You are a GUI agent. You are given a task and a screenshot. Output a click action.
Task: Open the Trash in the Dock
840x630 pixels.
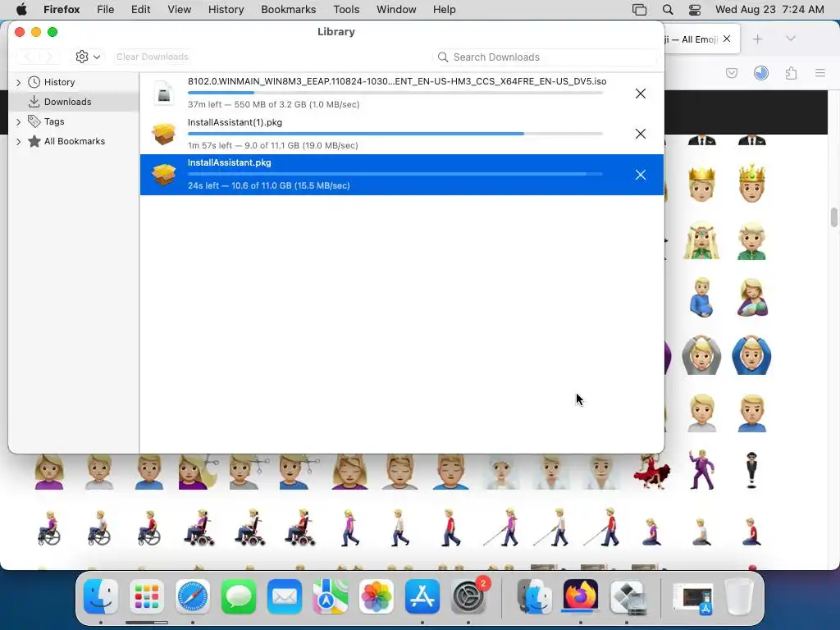click(740, 596)
